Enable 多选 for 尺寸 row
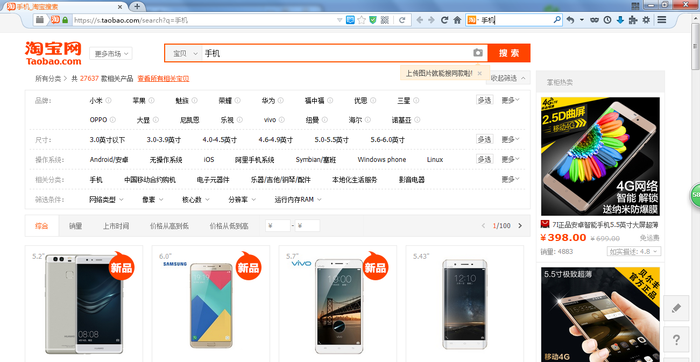The height and width of the screenshot is (362, 700). pyautogui.click(x=484, y=140)
